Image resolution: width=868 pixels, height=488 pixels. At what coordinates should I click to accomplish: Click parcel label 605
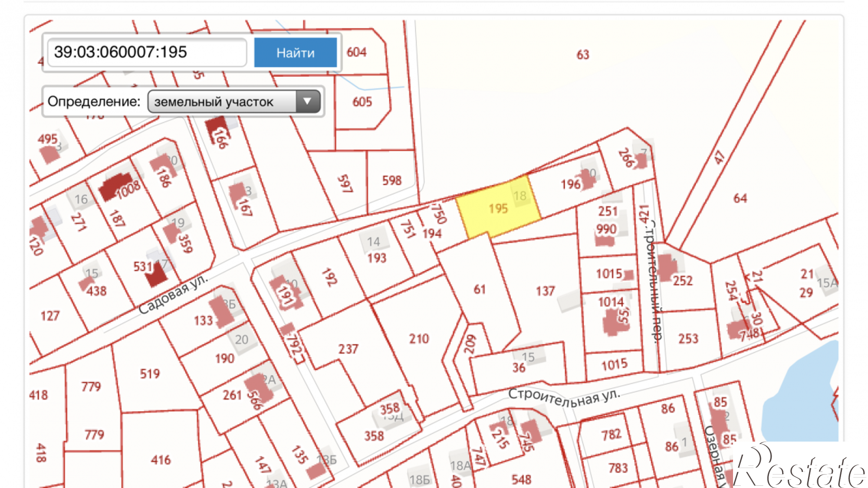[362, 102]
